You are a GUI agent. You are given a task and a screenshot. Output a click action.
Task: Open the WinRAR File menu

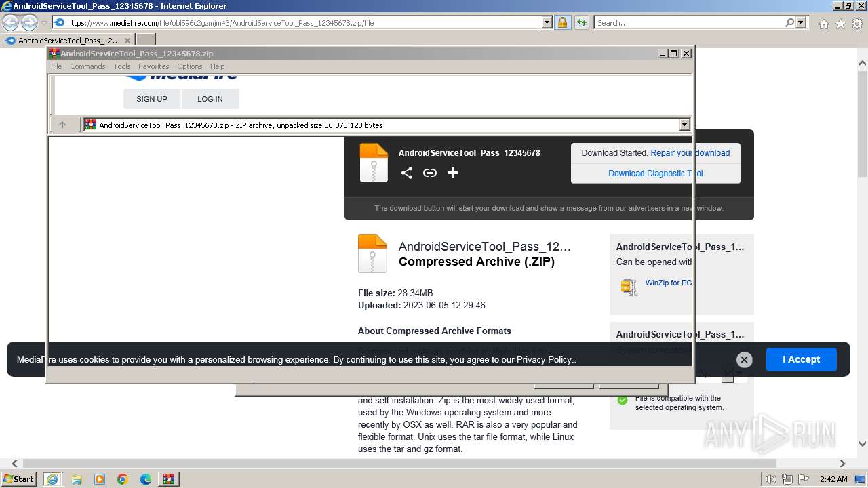pos(56,66)
